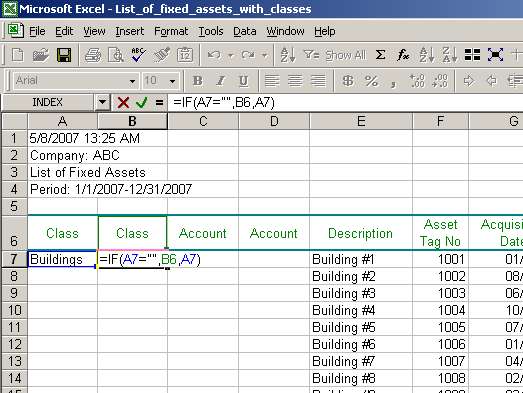
Task: Select column C header
Action: coord(203,121)
